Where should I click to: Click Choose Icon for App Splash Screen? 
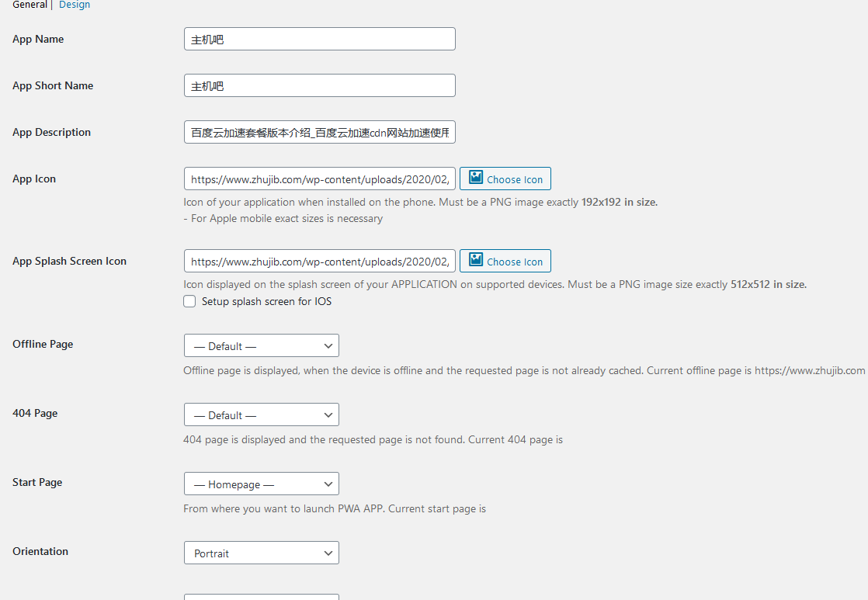click(x=505, y=261)
